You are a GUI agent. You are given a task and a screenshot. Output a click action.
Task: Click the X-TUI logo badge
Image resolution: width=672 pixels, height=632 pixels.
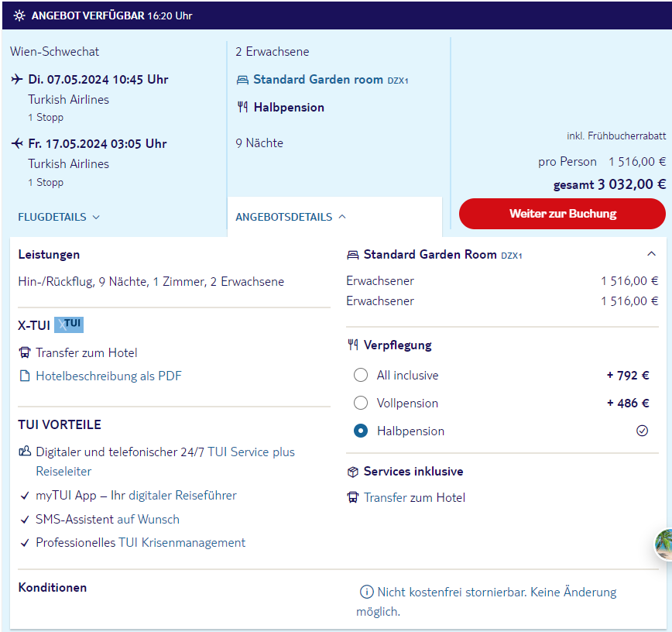tap(69, 325)
